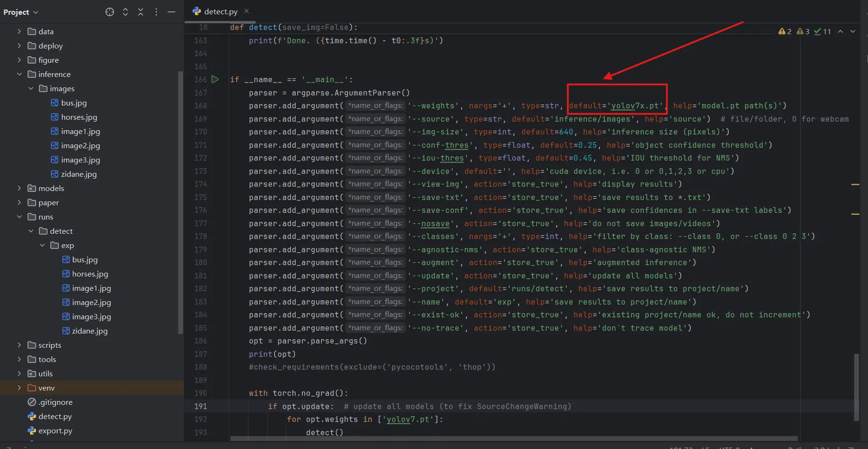Jump to next highlighted error arrow
This screenshot has height=449, width=868.
[853, 31]
